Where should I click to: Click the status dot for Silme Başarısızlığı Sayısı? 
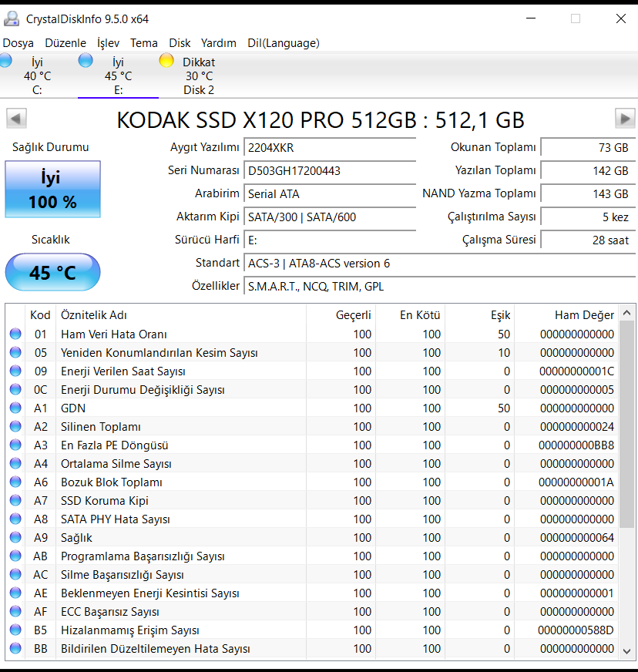click(15, 574)
